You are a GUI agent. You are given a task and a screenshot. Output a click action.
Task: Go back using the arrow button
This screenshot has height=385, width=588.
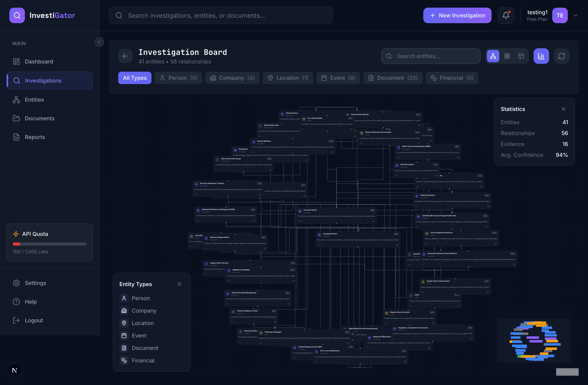(x=125, y=56)
